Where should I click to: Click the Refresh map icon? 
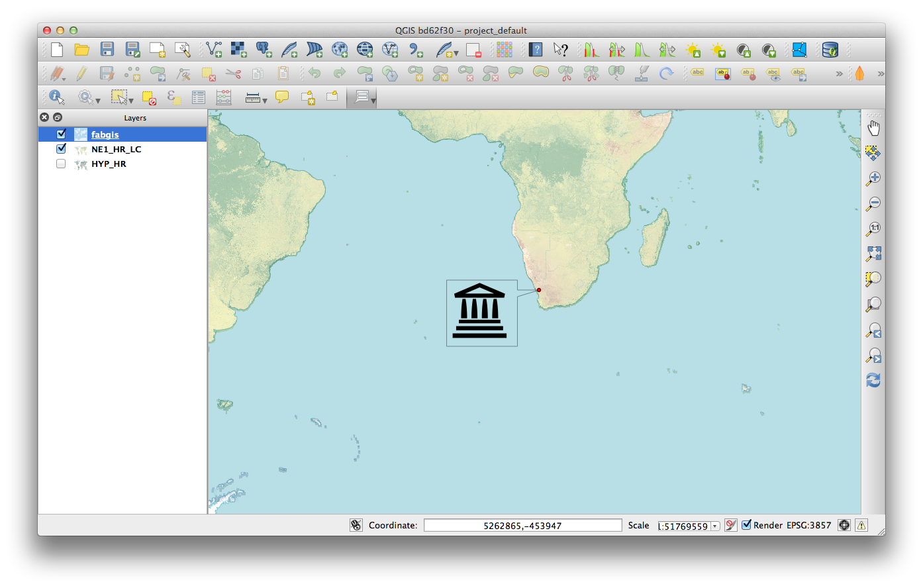point(873,380)
